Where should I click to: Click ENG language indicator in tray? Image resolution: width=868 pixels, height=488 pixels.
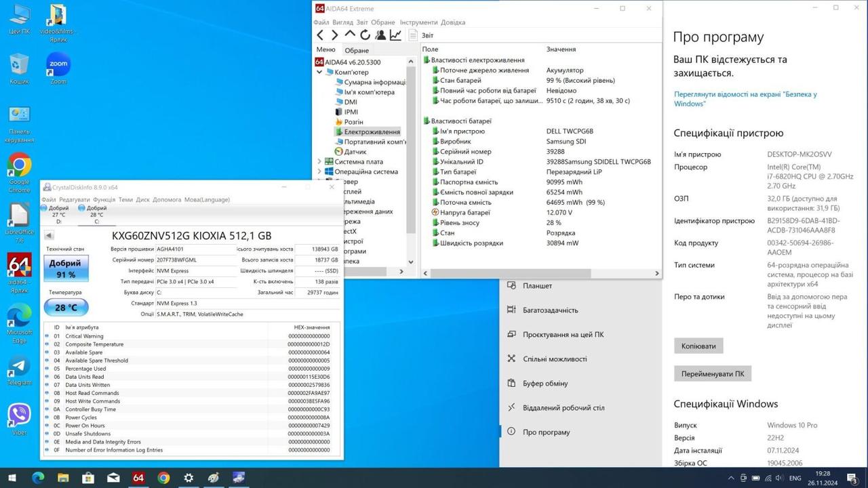pos(795,479)
